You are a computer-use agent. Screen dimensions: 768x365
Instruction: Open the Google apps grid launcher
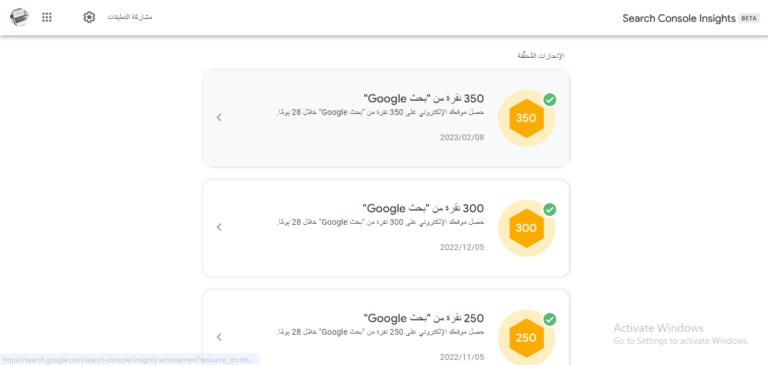pos(47,18)
